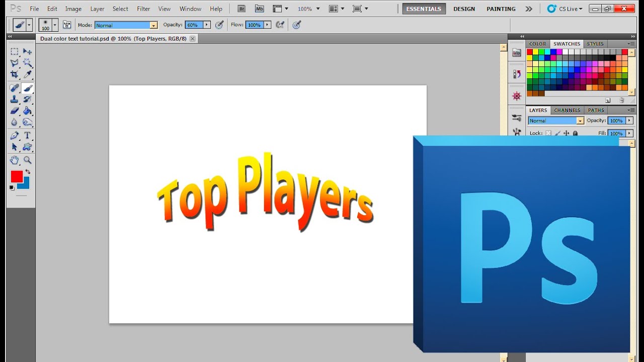The height and width of the screenshot is (362, 644).
Task: Select the Eraser tool
Action: (15, 111)
